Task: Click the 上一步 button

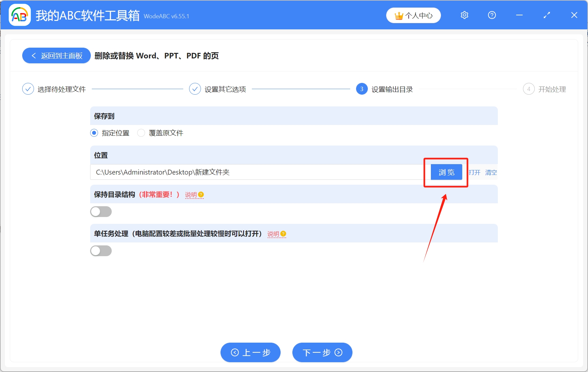Action: point(250,352)
